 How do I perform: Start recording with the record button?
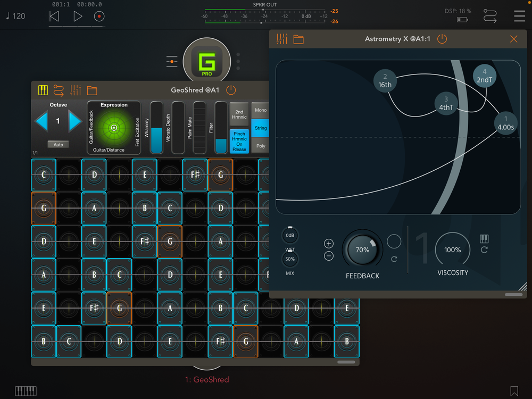(99, 16)
